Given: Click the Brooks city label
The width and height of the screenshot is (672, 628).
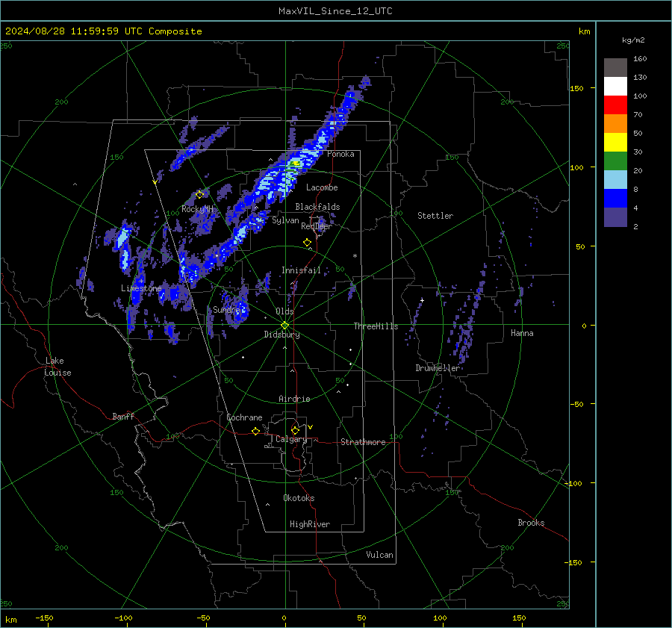Looking at the screenshot, I should 531,523.
